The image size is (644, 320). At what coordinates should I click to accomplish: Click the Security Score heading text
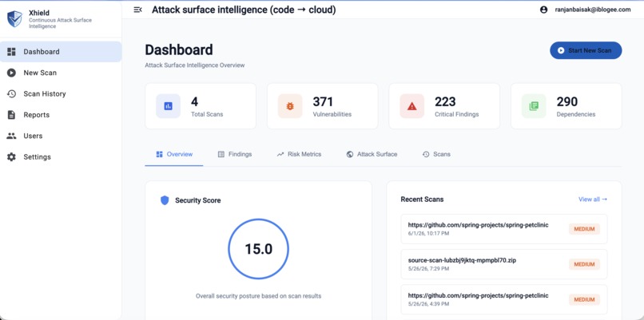[x=197, y=200]
